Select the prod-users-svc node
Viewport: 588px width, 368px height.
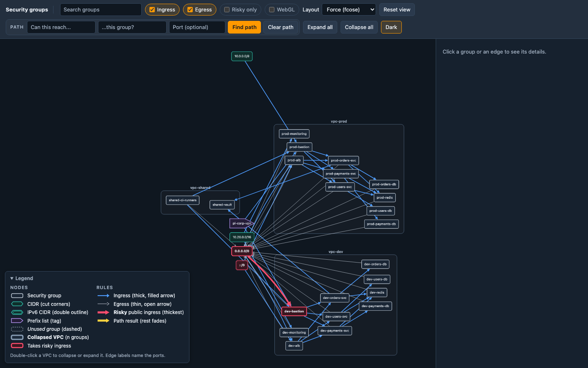(x=340, y=187)
